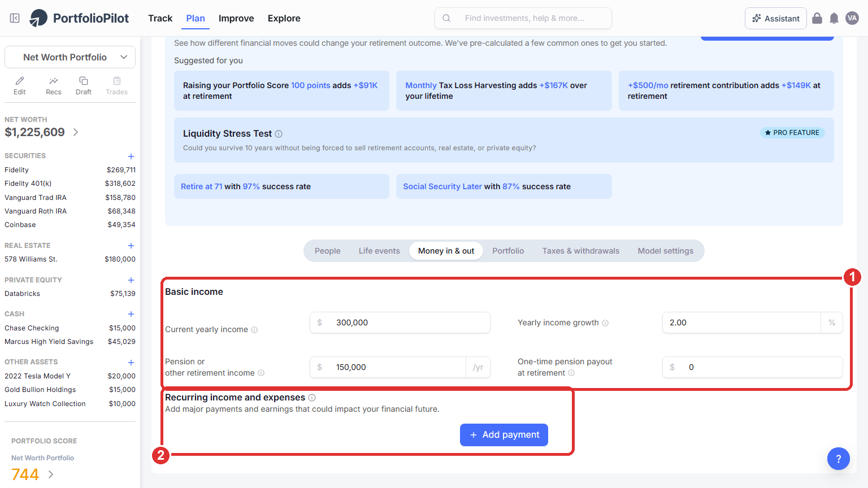Expand portfolio score 744 chevron
The width and height of the screenshot is (868, 488).
pos(51,474)
